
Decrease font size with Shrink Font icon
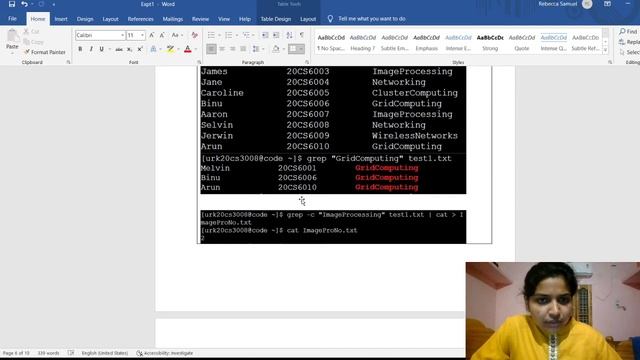point(162,36)
